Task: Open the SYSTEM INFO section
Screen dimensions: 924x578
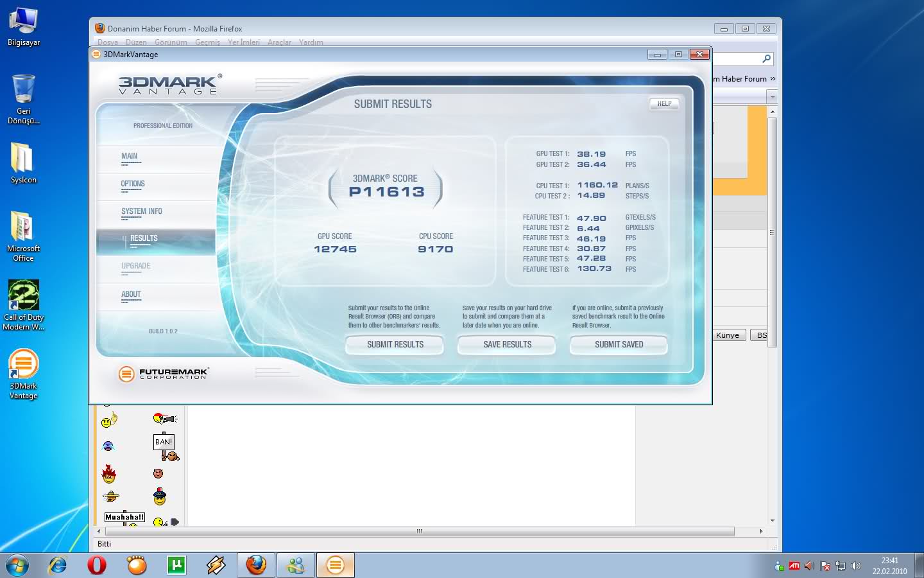Action: [141, 211]
